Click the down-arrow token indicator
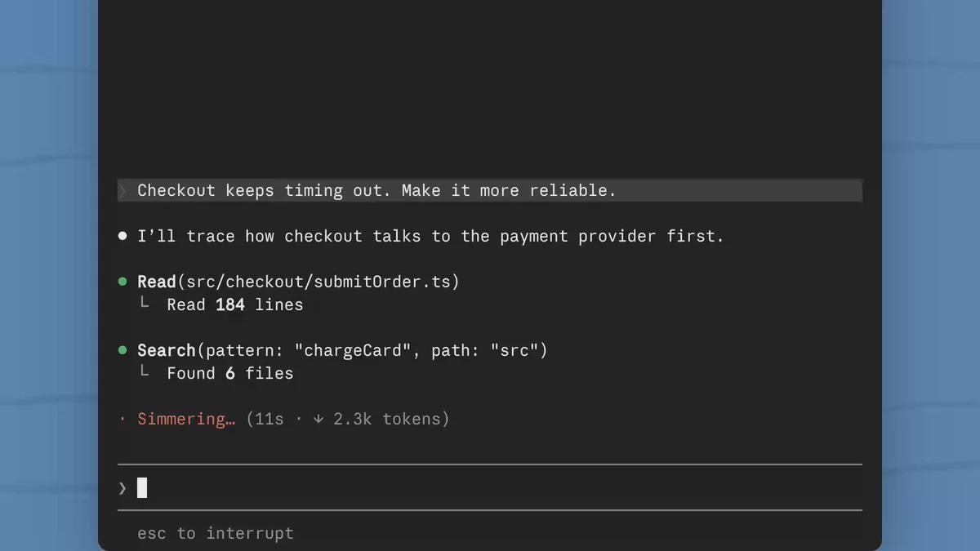Viewport: 980px width, 551px height. (x=318, y=419)
